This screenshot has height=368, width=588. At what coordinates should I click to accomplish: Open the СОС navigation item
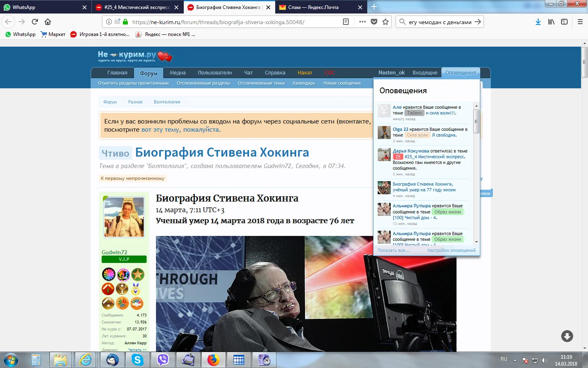pyautogui.click(x=330, y=73)
